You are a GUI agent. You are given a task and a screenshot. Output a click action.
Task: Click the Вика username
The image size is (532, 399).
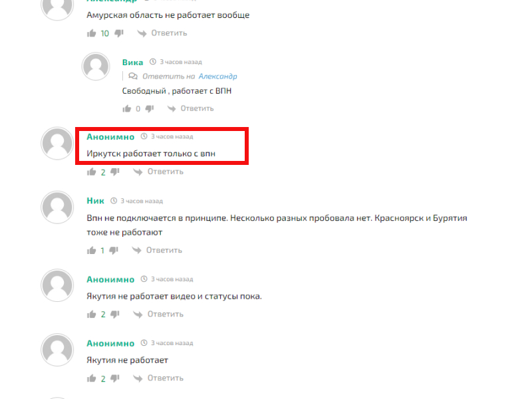point(132,62)
